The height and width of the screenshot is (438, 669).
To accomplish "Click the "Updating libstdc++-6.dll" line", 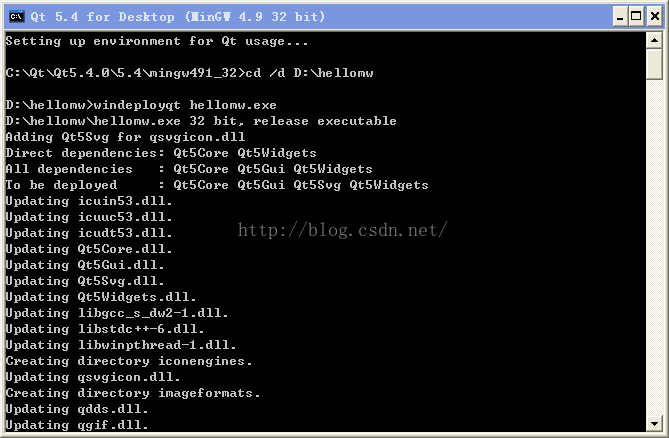I will pyautogui.click(x=105, y=329).
